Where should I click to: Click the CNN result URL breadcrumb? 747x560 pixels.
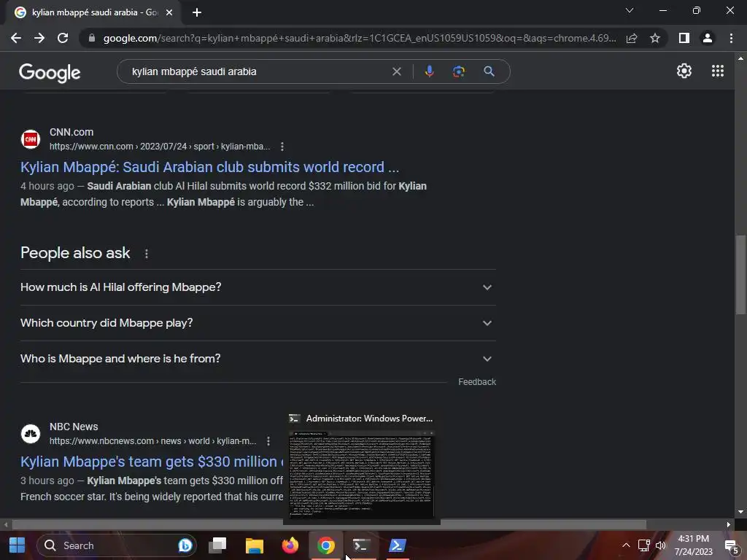(x=160, y=147)
